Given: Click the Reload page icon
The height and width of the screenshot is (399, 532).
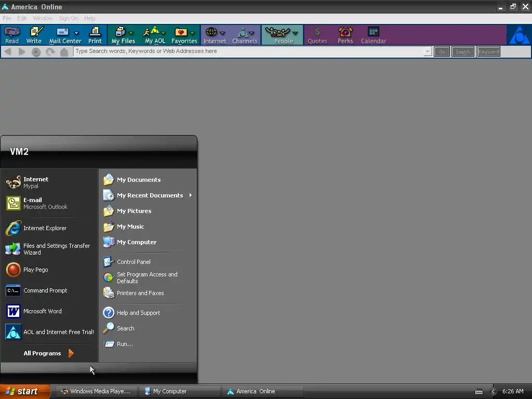Looking at the screenshot, I should [x=50, y=52].
